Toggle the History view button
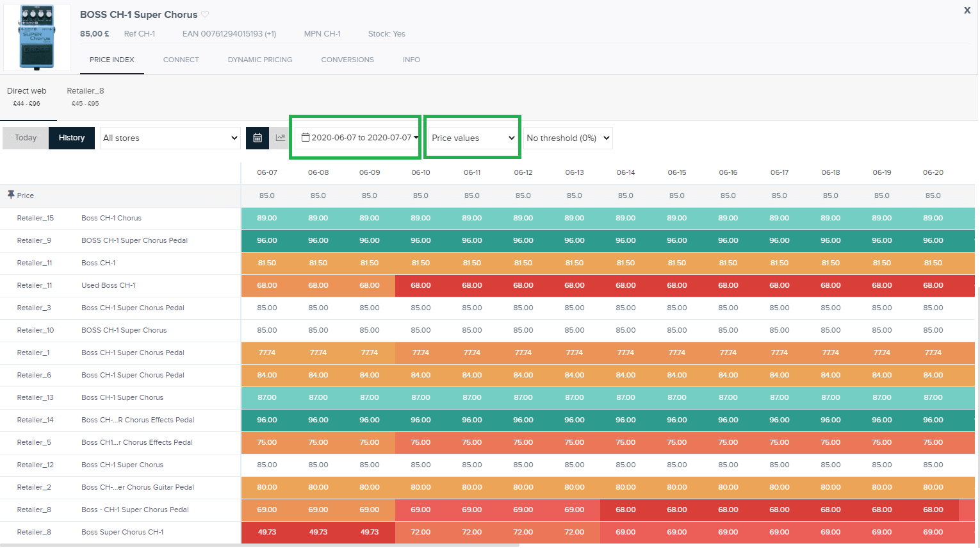This screenshot has height=548, width=980. (72, 138)
